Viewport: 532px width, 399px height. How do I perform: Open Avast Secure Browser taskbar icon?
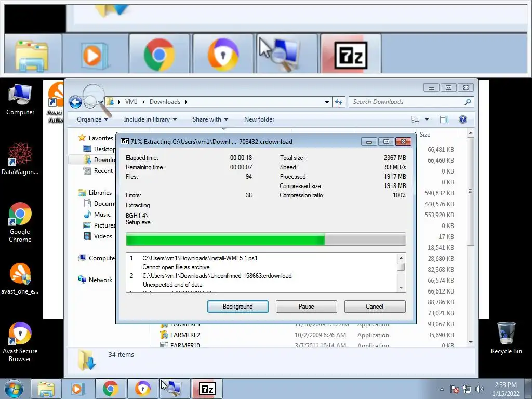pos(142,389)
